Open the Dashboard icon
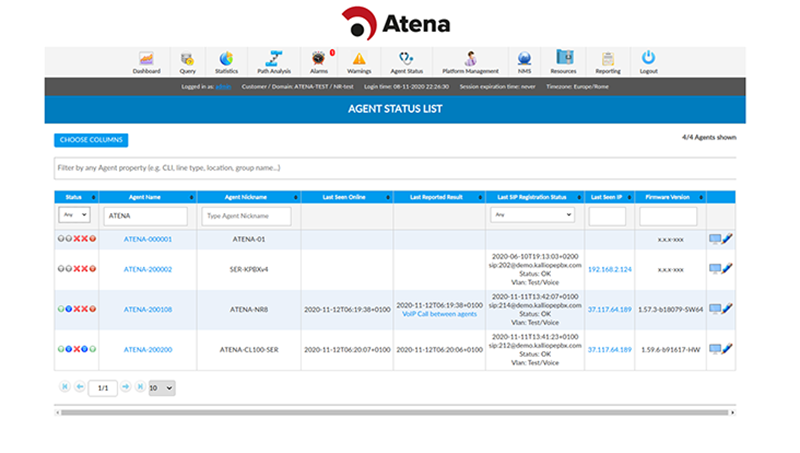 (146, 62)
